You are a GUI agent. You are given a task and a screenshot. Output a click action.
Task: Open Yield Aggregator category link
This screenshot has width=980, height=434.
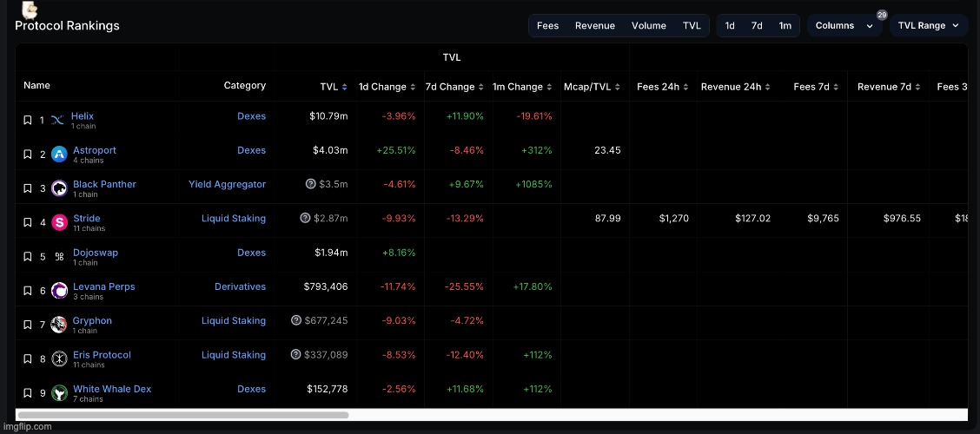pos(227,184)
